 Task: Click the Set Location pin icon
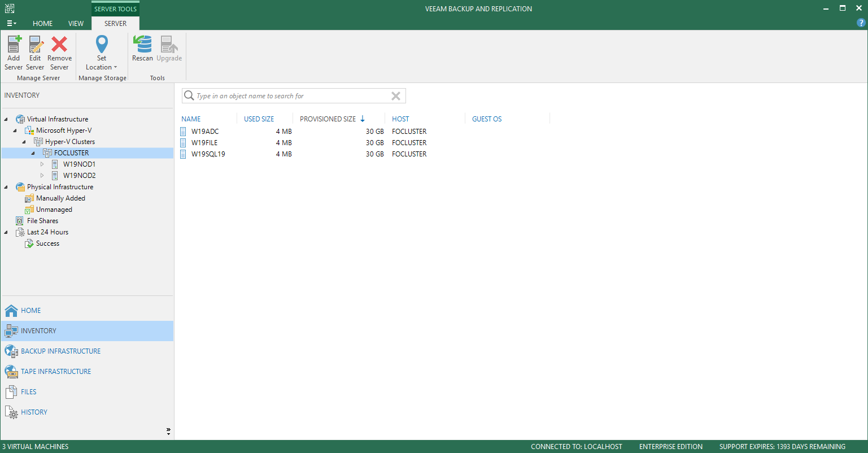click(x=102, y=45)
